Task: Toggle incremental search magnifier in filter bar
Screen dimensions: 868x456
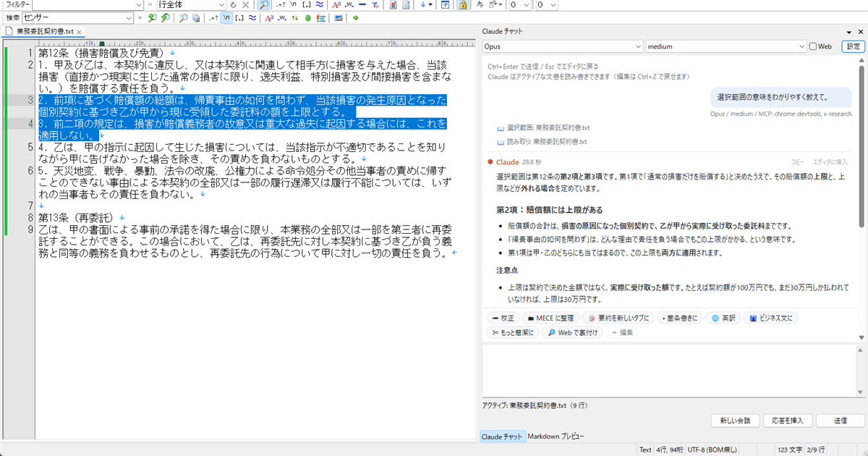Action: [264, 5]
